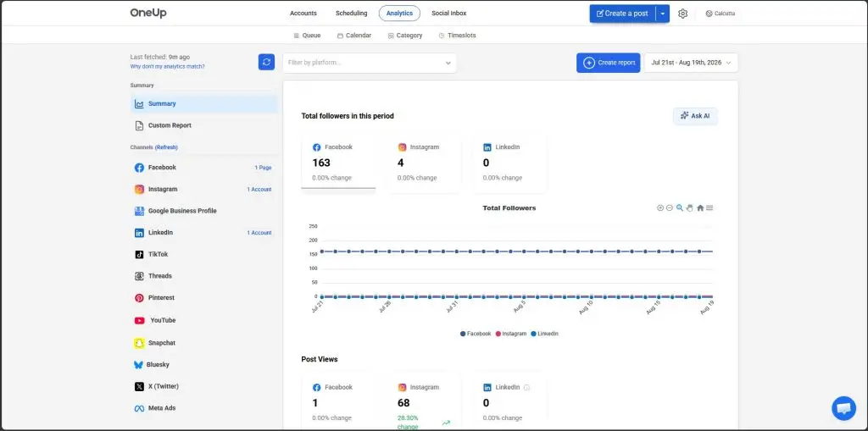Click the Instagram channel icon in sidebar
The image size is (868, 431).
point(140,189)
